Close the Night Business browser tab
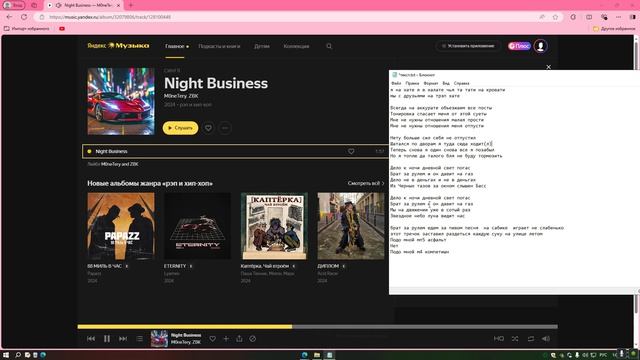This screenshot has height=360, width=640. [x=118, y=5]
